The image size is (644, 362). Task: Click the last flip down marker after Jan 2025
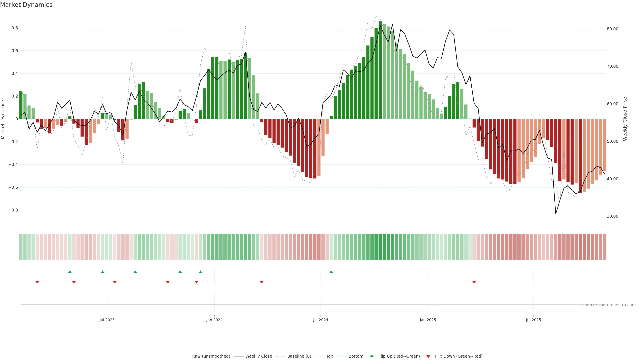[474, 282]
